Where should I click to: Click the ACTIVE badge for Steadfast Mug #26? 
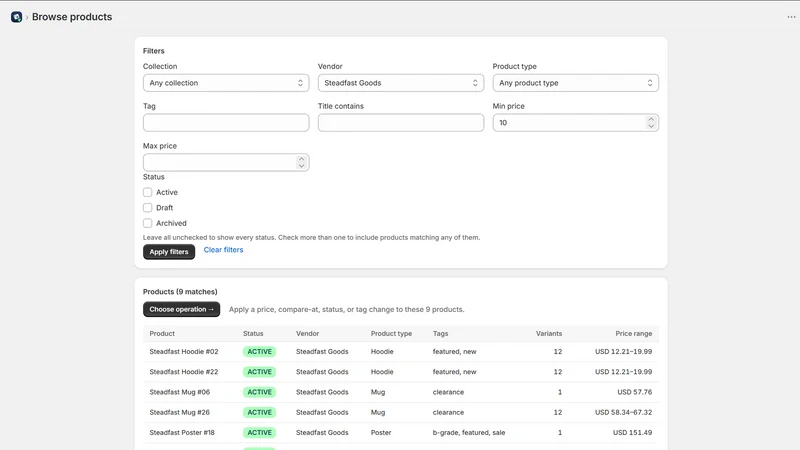(259, 412)
